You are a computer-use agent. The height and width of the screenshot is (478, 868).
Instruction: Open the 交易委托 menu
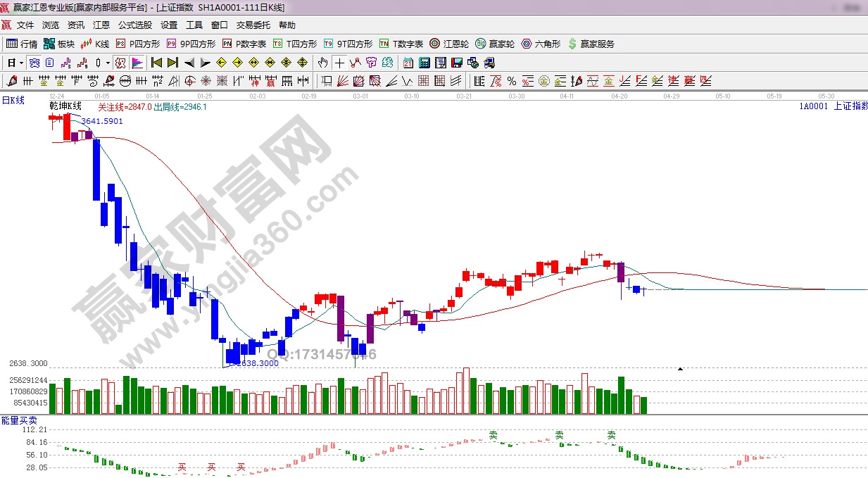pos(253,25)
